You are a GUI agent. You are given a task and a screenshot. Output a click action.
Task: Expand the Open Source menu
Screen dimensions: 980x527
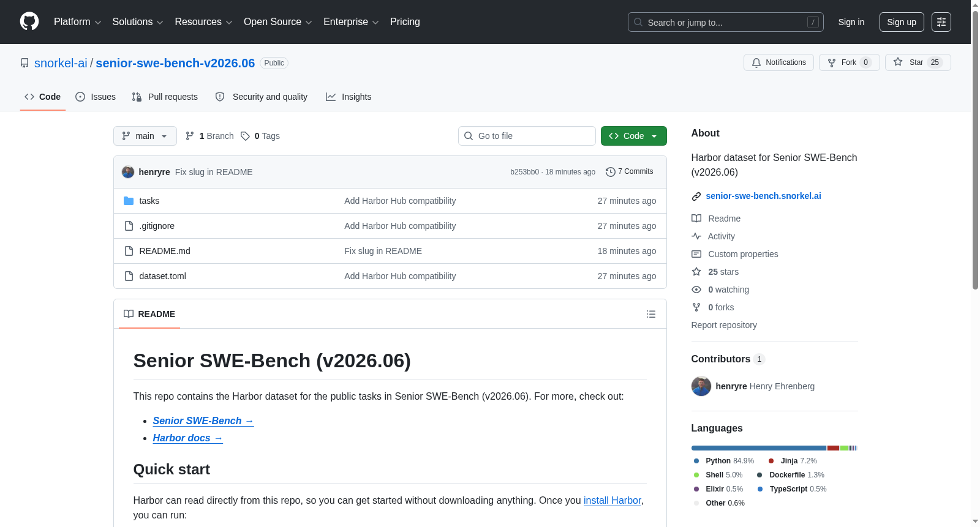point(278,22)
